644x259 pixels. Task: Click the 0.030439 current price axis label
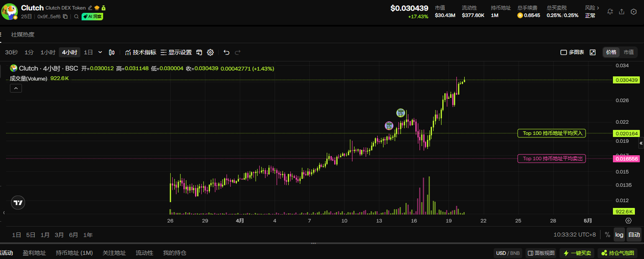[627, 80]
